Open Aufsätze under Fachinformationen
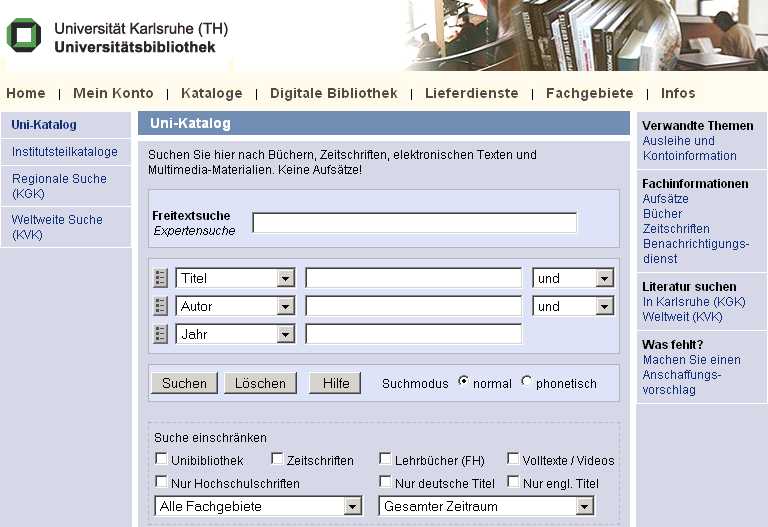The width and height of the screenshot is (768, 527). 665,198
